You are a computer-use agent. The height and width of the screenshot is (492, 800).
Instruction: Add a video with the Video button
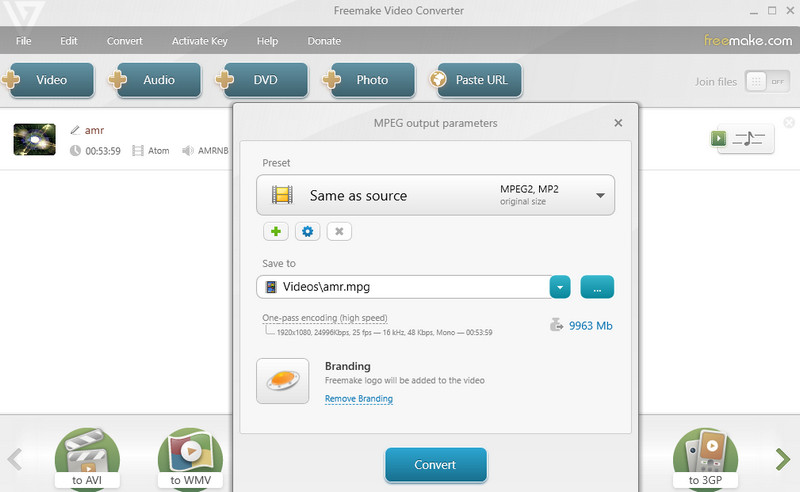click(52, 80)
